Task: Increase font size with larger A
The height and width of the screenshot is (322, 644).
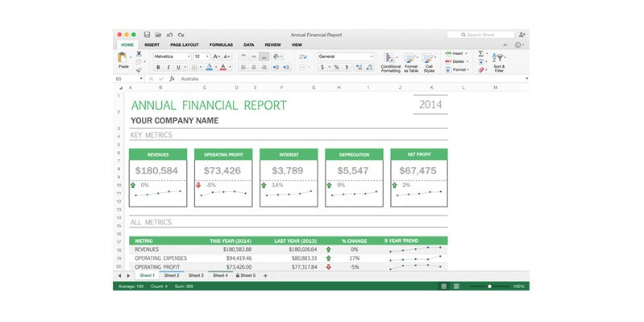Action: 217,56
